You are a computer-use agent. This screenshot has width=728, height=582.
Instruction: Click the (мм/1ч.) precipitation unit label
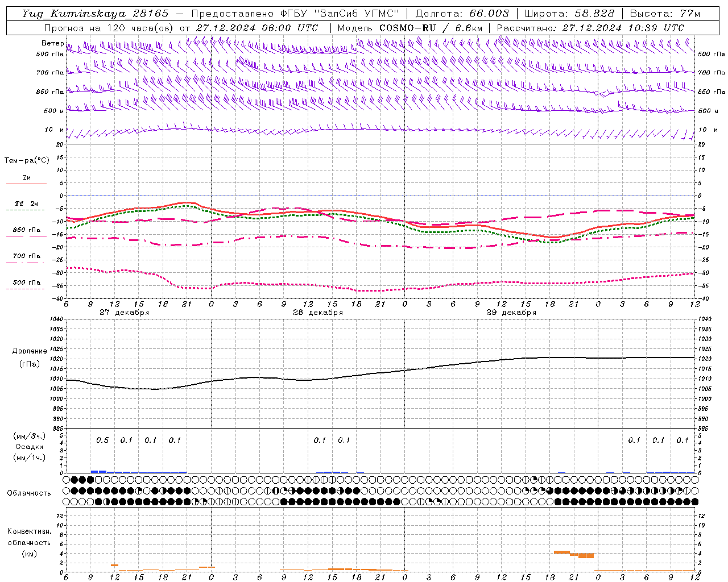(30, 457)
